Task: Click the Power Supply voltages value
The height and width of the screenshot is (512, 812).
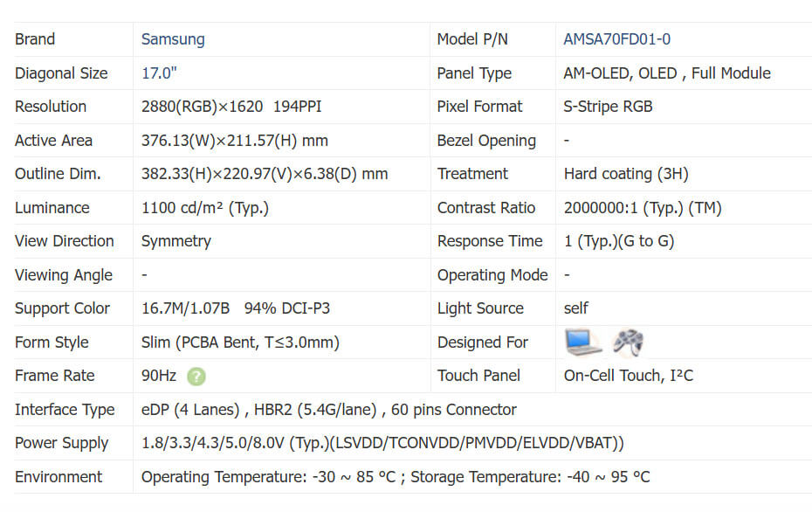Action: pyautogui.click(x=382, y=443)
